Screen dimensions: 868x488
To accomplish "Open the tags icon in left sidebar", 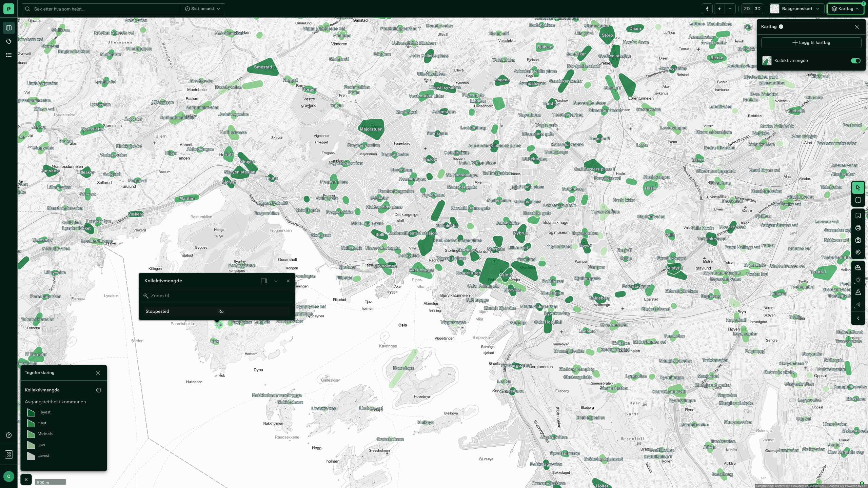I will (x=9, y=41).
